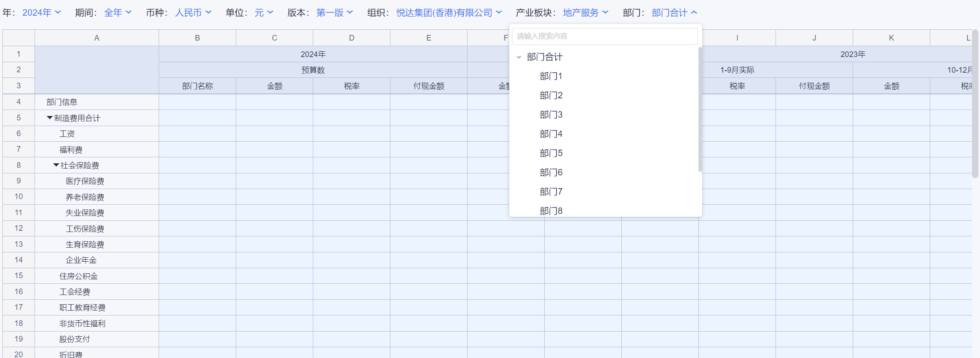Open the 年 2024年 dropdown
The width and height of the screenshot is (980, 358).
coord(41,12)
